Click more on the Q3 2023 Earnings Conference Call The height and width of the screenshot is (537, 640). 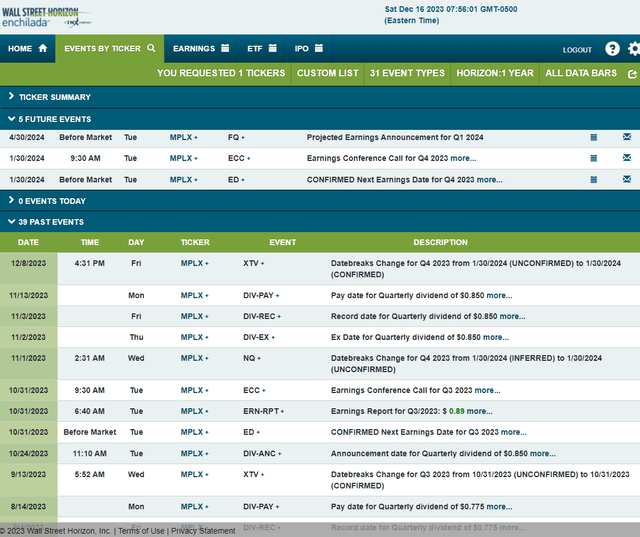click(x=487, y=390)
